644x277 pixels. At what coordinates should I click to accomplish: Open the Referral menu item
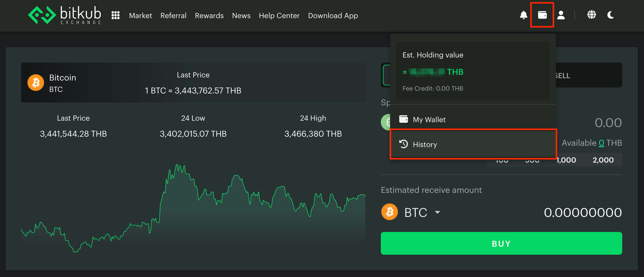173,16
